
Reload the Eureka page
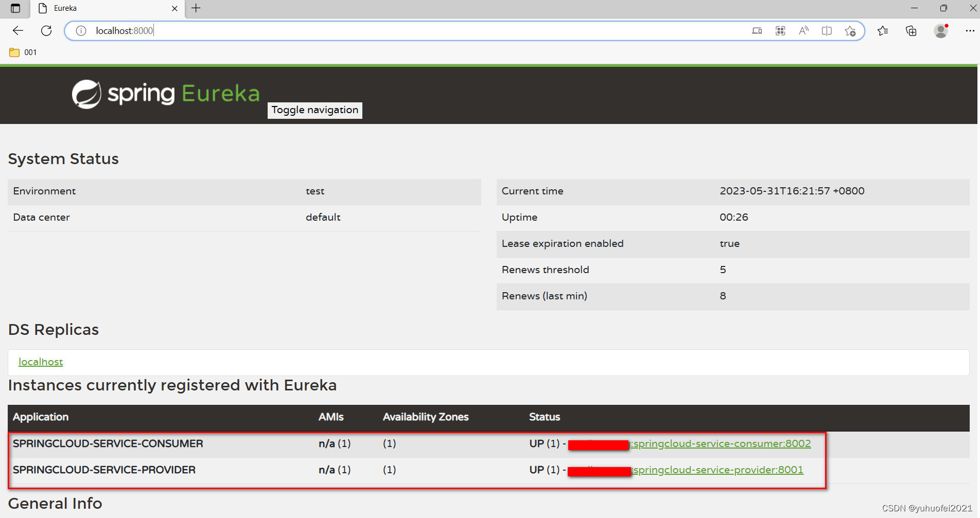click(x=46, y=31)
